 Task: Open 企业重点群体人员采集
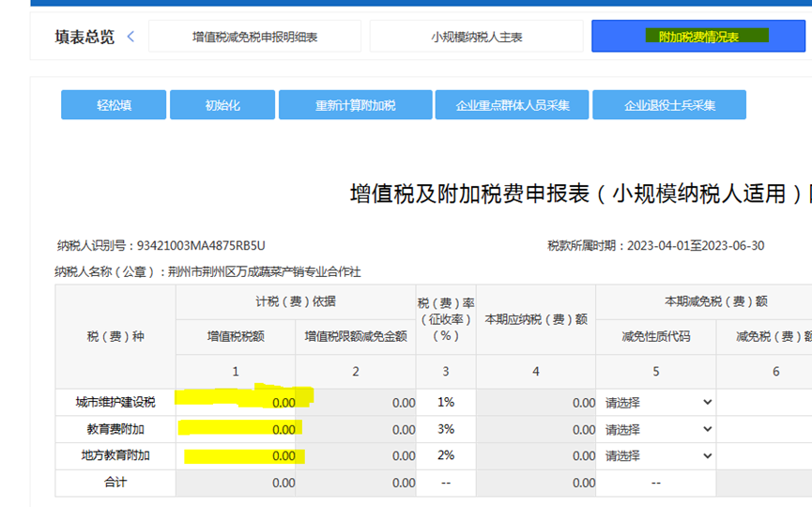pyautogui.click(x=512, y=104)
